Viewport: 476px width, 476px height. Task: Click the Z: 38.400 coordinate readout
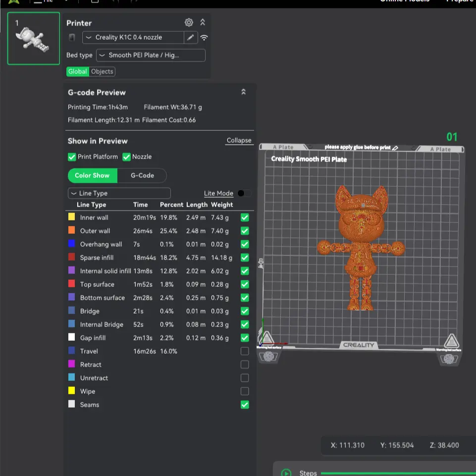pos(444,445)
